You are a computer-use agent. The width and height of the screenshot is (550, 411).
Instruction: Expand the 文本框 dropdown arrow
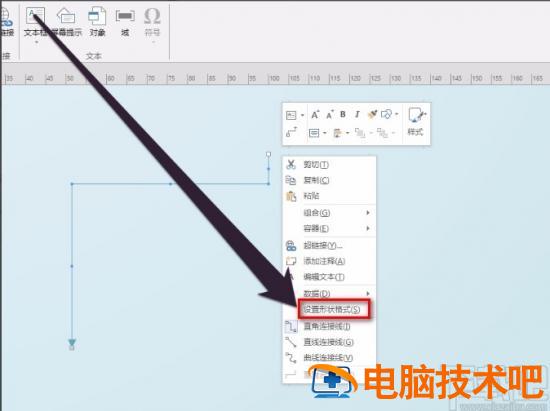pos(36,42)
